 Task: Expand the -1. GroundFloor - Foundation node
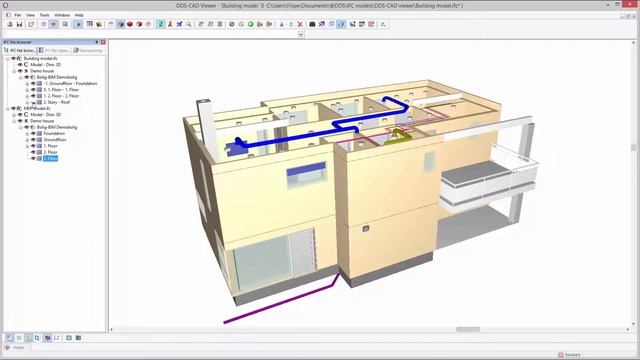27,83
